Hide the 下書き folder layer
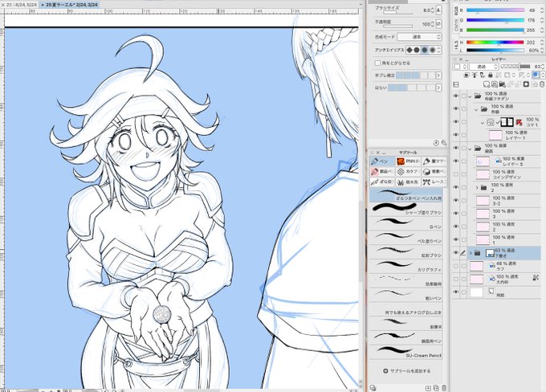 pos(456,252)
